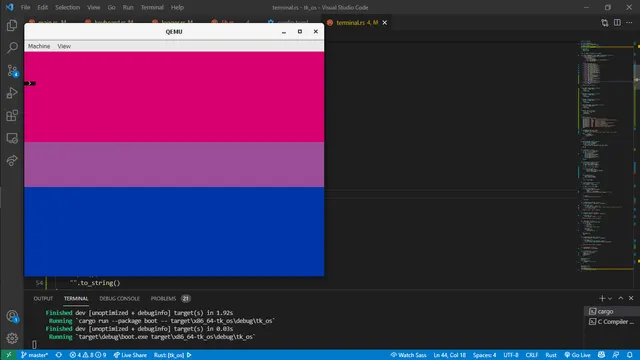640x360 pixels.
Task: Switch to the OUTPUT panel tab
Action: [43, 299]
